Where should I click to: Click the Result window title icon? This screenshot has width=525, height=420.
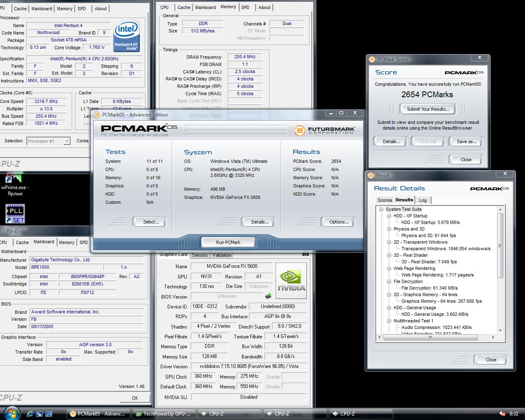pos(371,176)
